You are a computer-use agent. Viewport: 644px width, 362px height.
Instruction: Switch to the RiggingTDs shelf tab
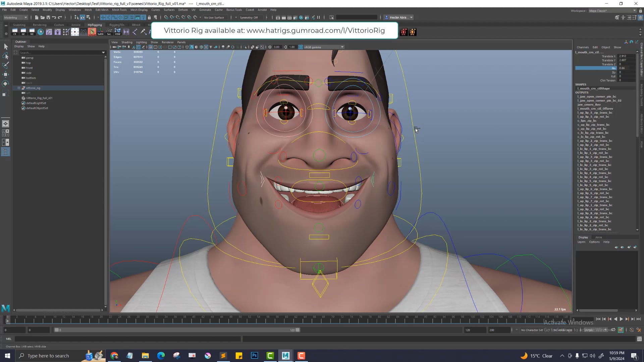117,25
